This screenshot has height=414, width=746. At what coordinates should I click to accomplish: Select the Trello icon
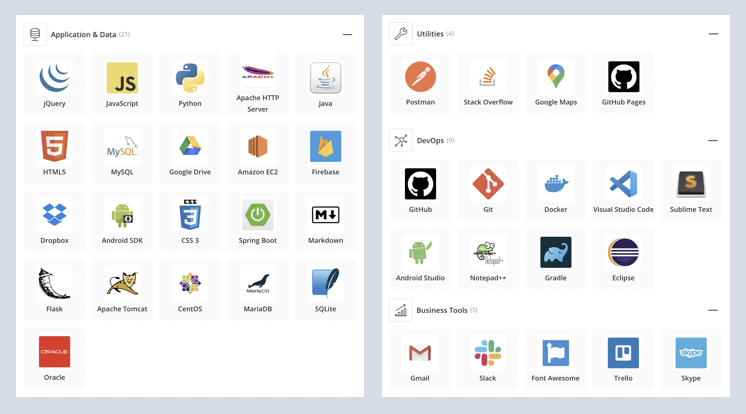[x=623, y=353]
